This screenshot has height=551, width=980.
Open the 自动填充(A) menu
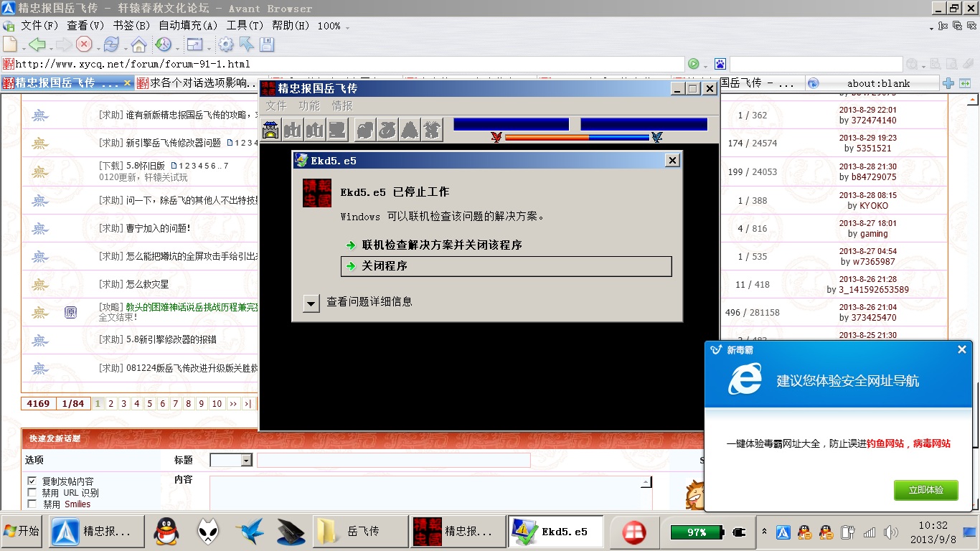tap(188, 26)
